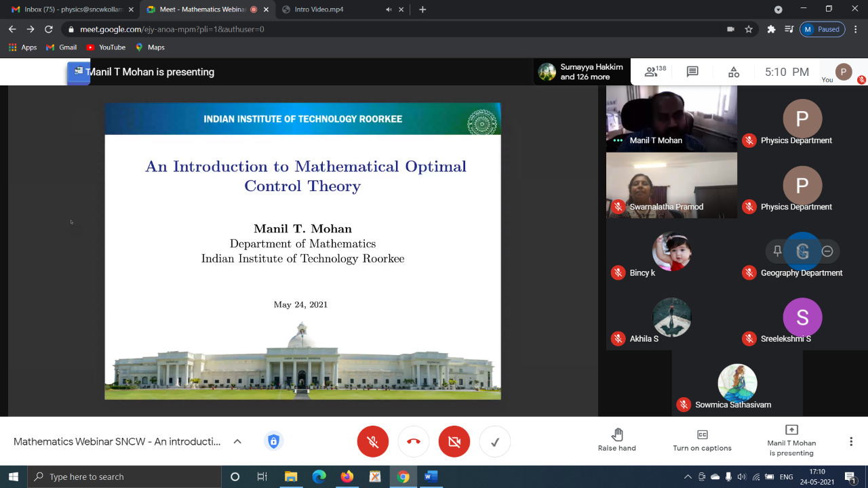Open the participants list showing 138 people
Image resolution: width=868 pixels, height=488 pixels.
[x=654, y=72]
